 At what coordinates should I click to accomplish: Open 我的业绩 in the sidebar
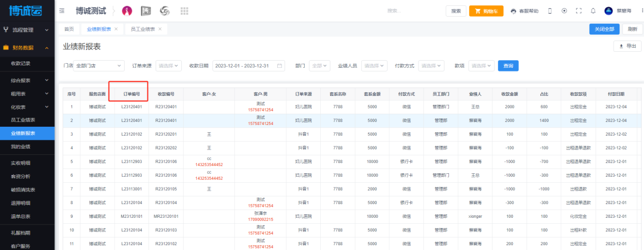click(20, 146)
